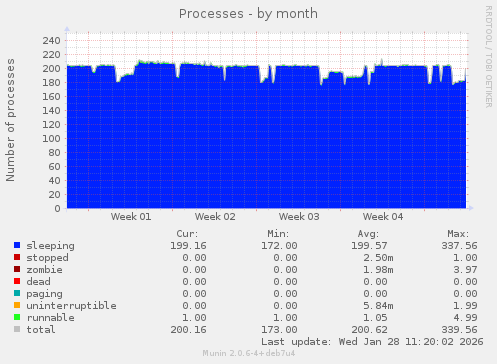Image resolution: width=497 pixels, height=364 pixels.
Task: Click the 'stopped' legend label
Action: click(x=47, y=258)
